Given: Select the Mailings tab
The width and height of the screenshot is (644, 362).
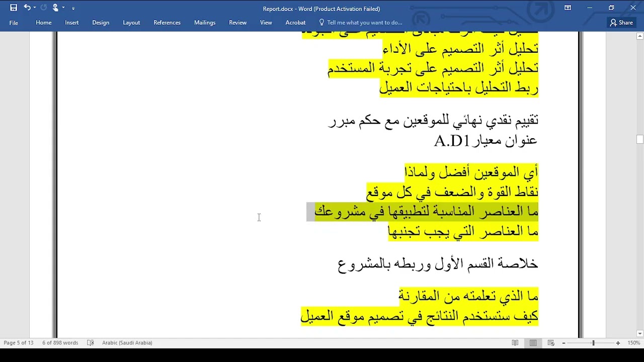Looking at the screenshot, I should (x=205, y=23).
